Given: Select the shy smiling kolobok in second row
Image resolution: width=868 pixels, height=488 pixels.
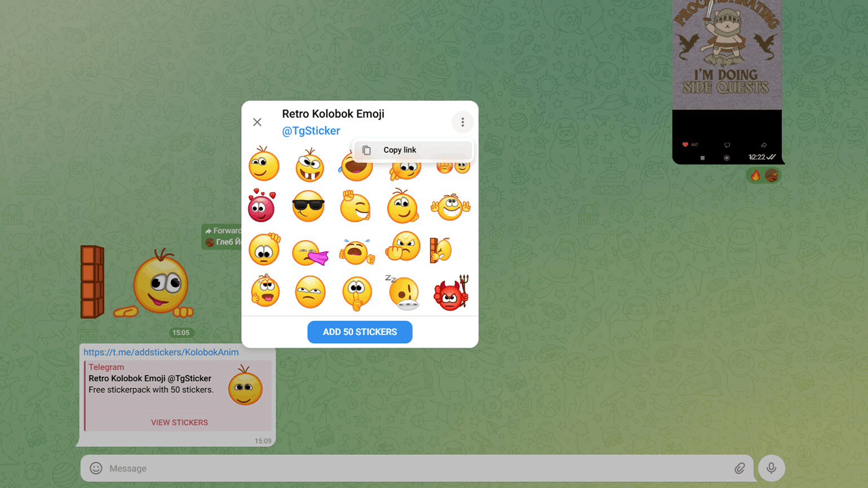Looking at the screenshot, I should (x=402, y=206).
